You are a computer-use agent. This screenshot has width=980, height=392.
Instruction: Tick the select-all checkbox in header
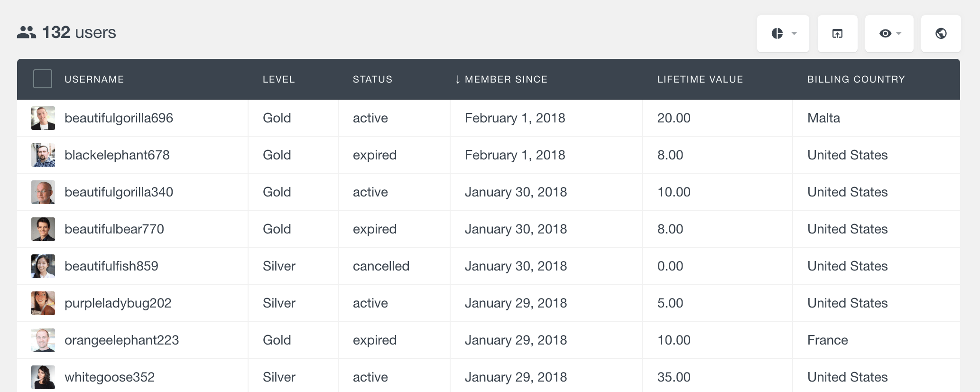43,79
